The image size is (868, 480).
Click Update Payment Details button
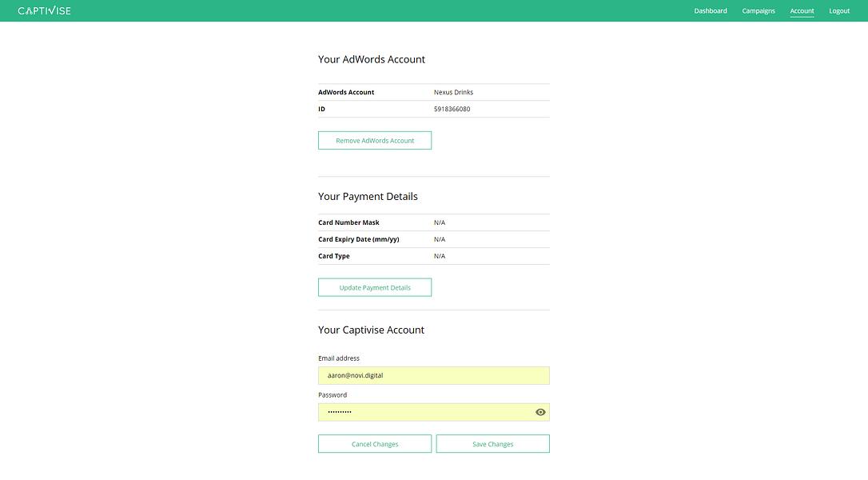coord(375,287)
